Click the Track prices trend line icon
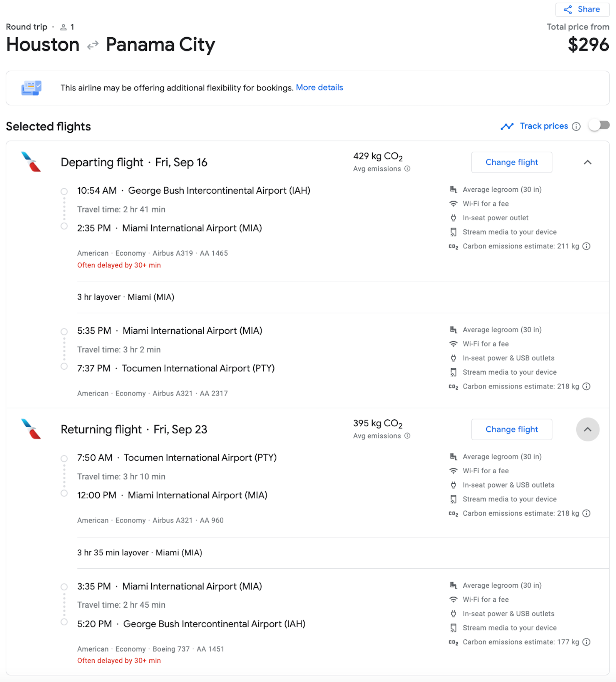The image size is (616, 682). pyautogui.click(x=507, y=126)
